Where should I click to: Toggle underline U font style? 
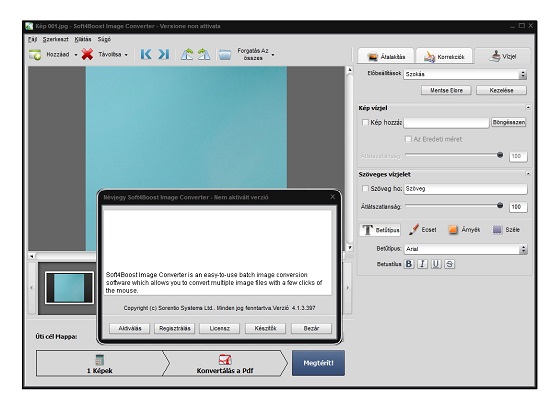coord(436,264)
